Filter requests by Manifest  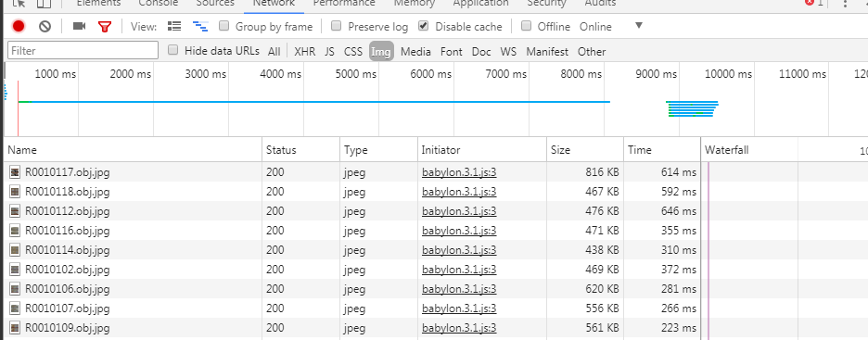pos(547,51)
